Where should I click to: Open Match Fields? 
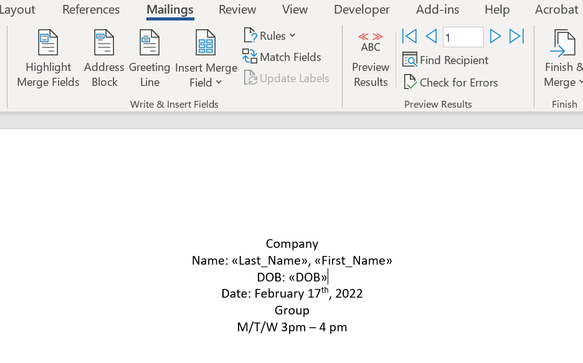(281, 57)
